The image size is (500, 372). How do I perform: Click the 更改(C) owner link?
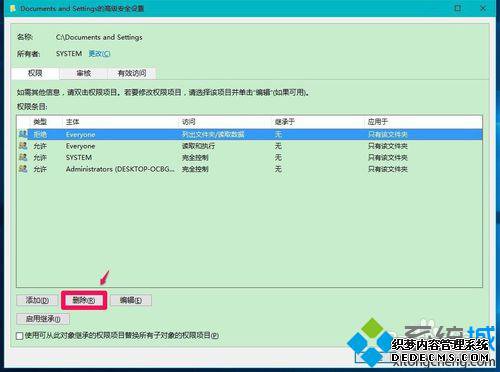99,54
